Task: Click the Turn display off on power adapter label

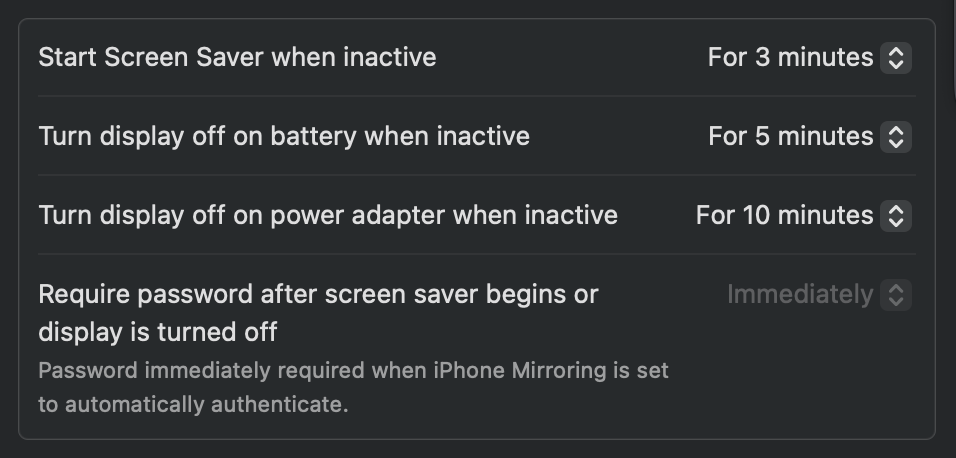Action: point(328,215)
